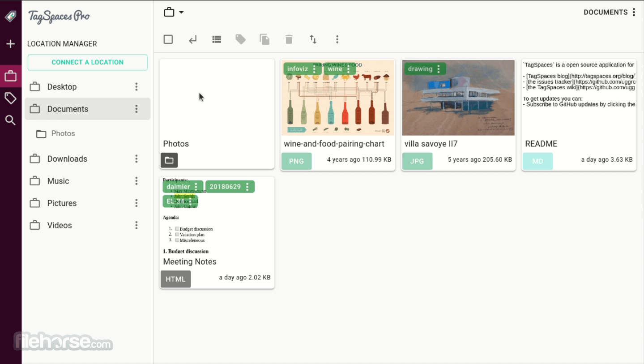Click the delete trash can toolbar icon
644x364 pixels.
coord(289,39)
